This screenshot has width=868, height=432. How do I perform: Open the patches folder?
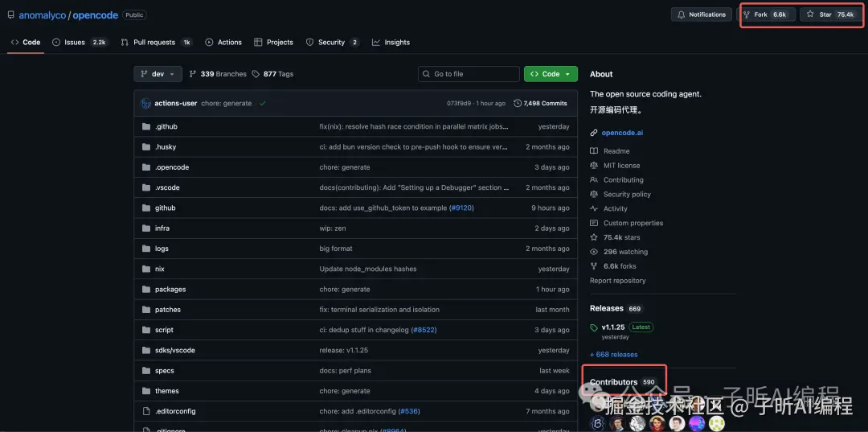(168, 310)
